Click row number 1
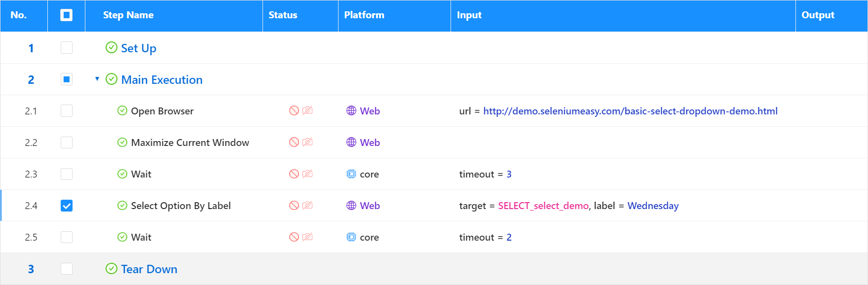The width and height of the screenshot is (868, 285). (31, 48)
